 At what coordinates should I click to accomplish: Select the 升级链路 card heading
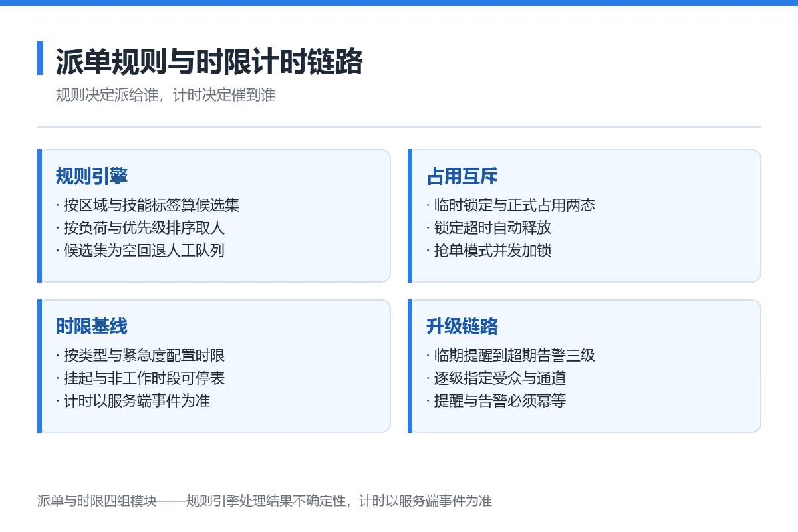pos(462,327)
